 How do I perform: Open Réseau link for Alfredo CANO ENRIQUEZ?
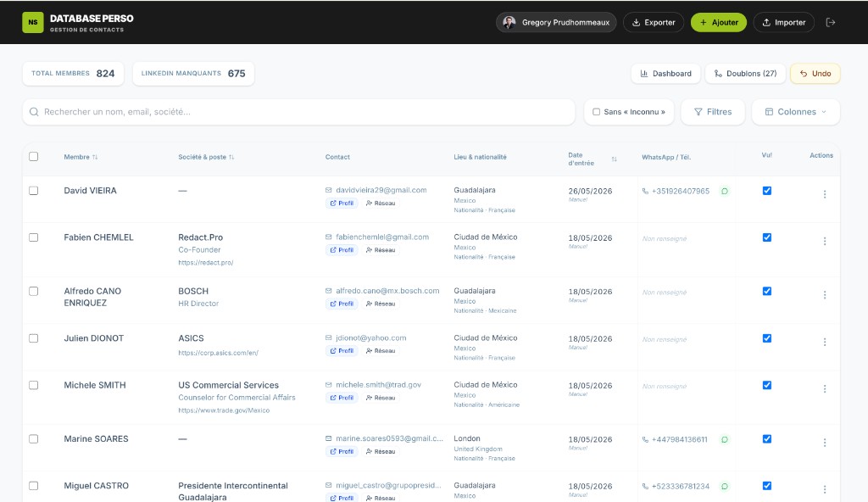(x=381, y=304)
